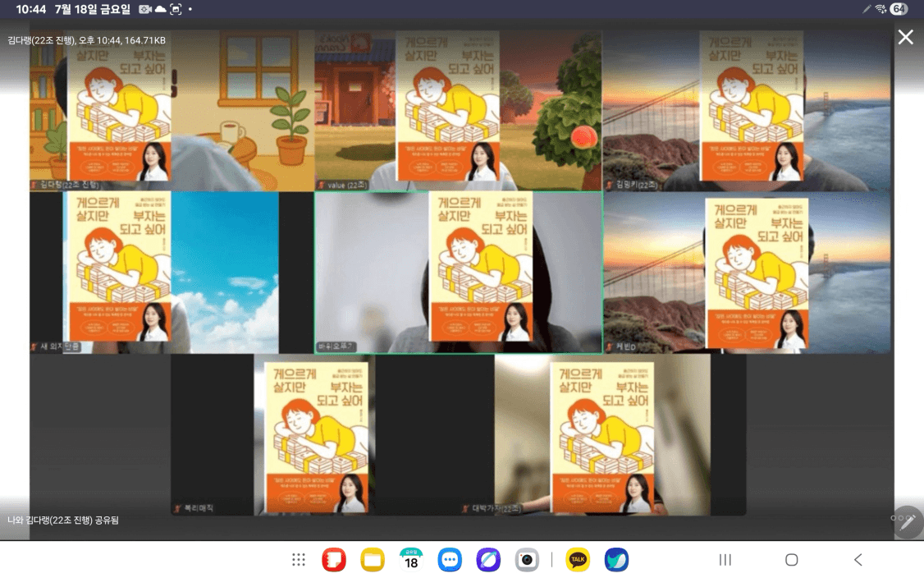Select the green-outlined active speaker tile

pyautogui.click(x=458, y=273)
